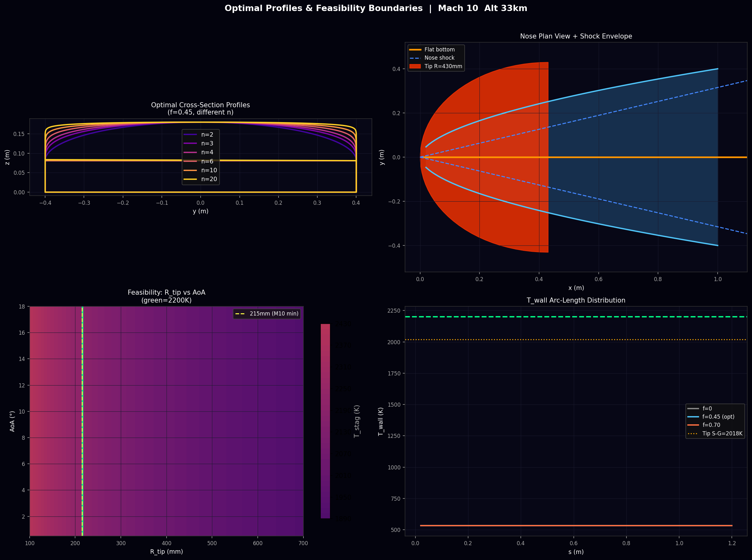Click tick label '18' on the AoA axis
The image size is (752, 560).
pyautogui.click(x=22, y=306)
